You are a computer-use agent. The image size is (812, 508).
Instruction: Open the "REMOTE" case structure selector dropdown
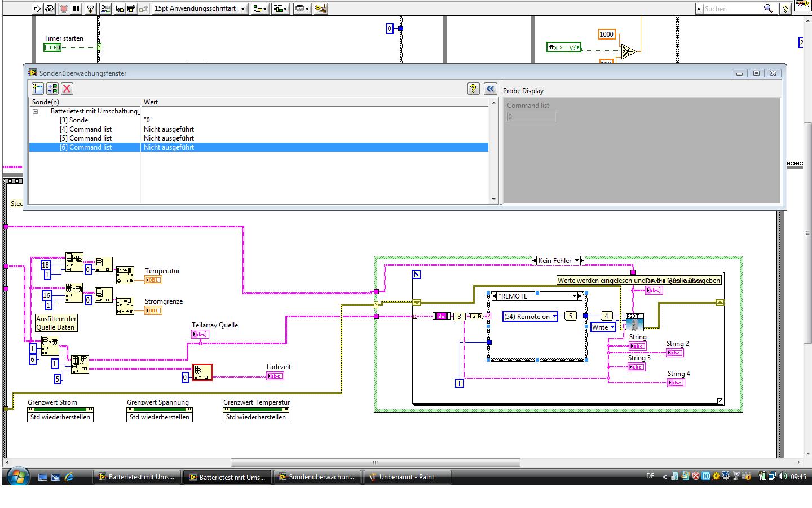tap(574, 296)
